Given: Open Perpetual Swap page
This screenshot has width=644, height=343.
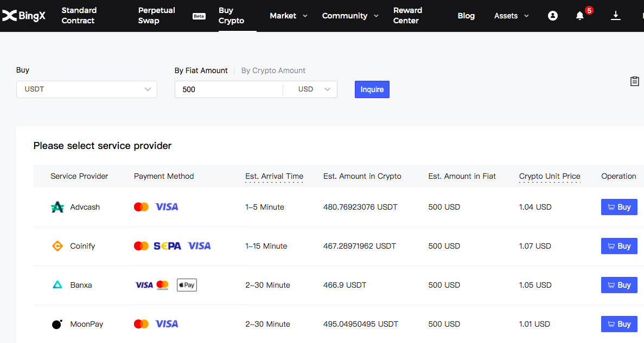Looking at the screenshot, I should pyautogui.click(x=156, y=16).
